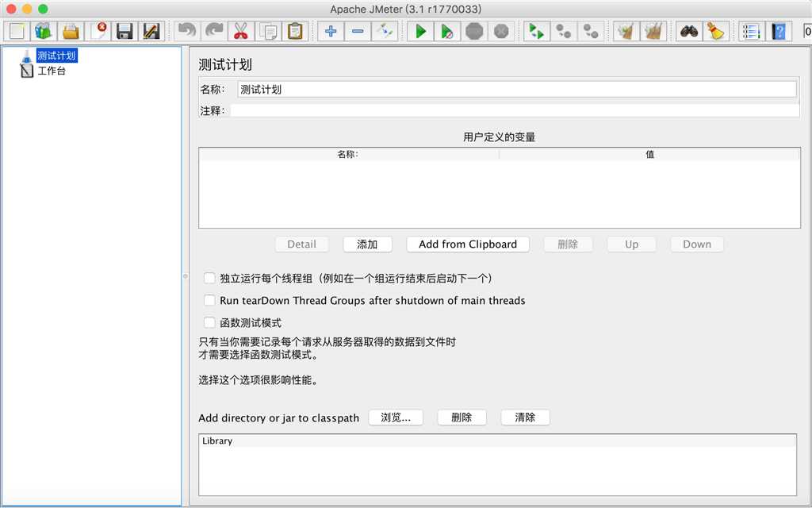The width and height of the screenshot is (812, 508).
Task: Click into the 名称 input field
Action: 517,89
